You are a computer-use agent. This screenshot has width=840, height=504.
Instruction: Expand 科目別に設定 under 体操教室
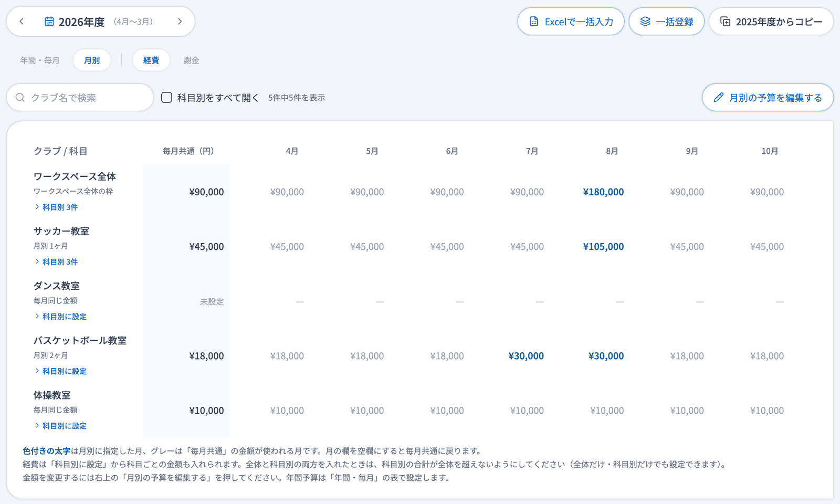[x=60, y=426]
